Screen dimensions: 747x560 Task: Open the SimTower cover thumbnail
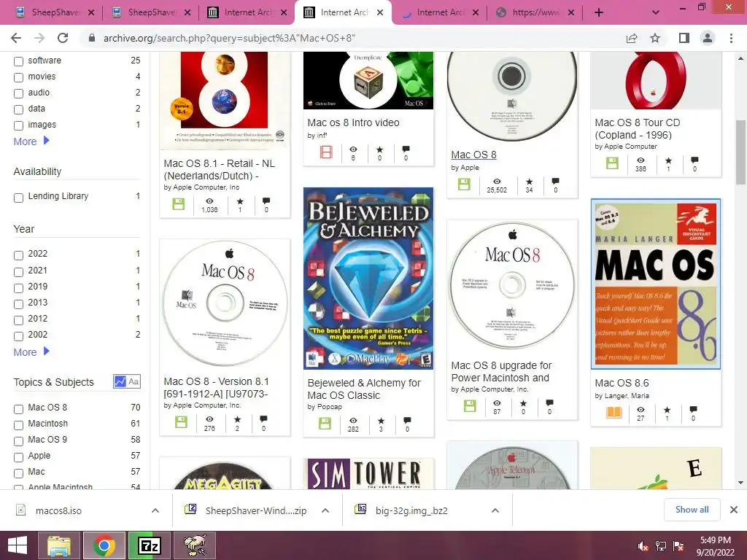368,474
